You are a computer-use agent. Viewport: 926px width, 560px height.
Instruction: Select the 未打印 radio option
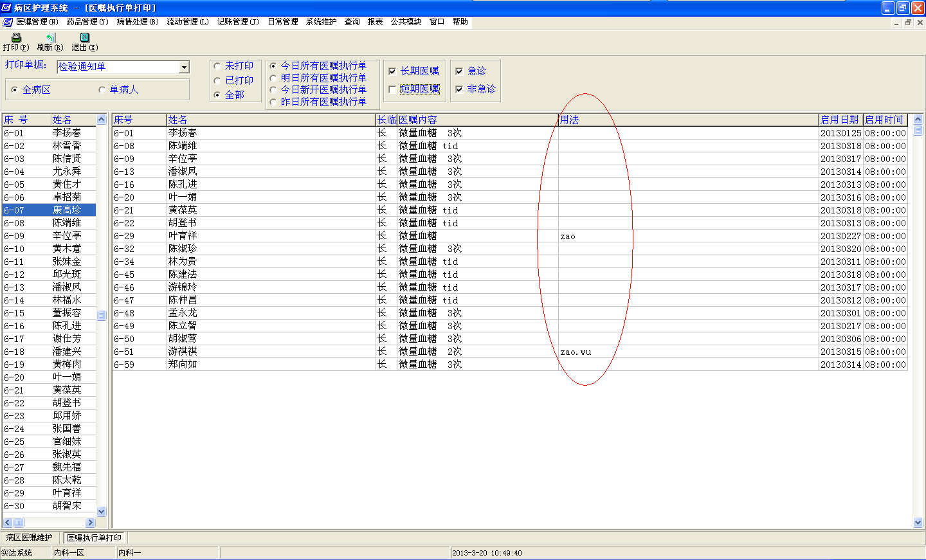(217, 66)
